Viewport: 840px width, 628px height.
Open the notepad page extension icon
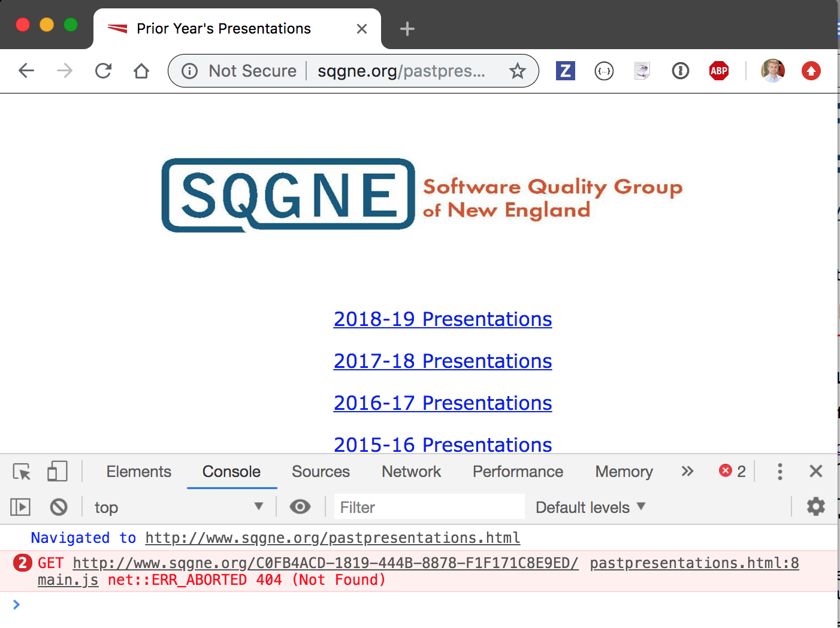(642, 71)
